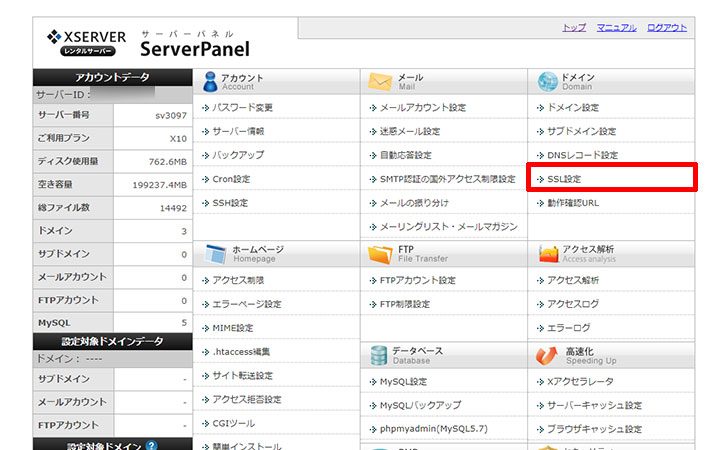
Task: Open the マニュアル link
Action: point(617,27)
